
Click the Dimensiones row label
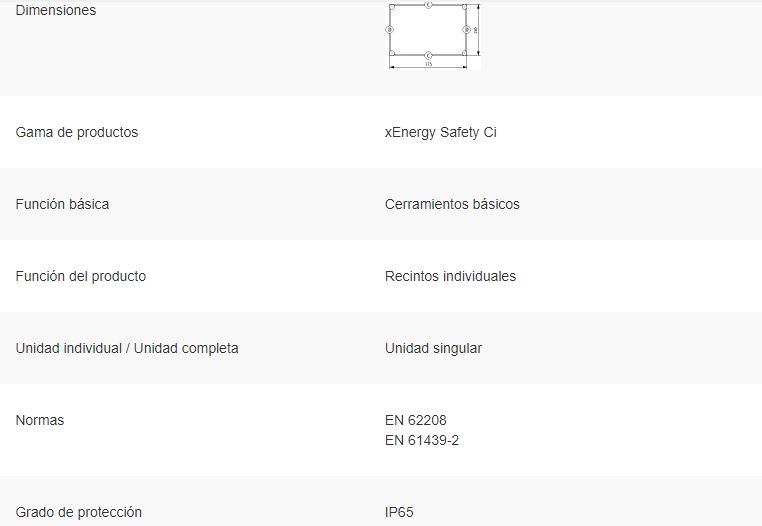(56, 10)
